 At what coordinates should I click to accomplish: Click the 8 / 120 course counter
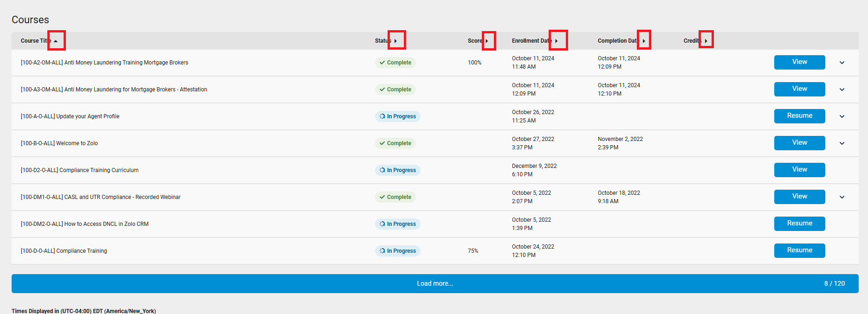tap(835, 283)
